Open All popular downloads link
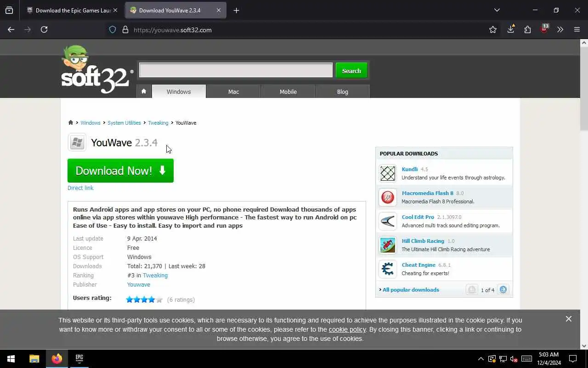 point(411,290)
